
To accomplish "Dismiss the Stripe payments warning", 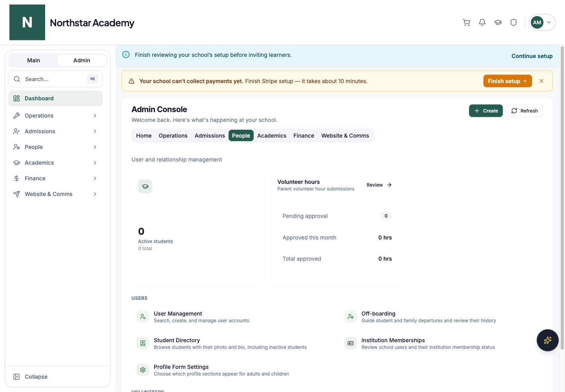I will tap(541, 81).
